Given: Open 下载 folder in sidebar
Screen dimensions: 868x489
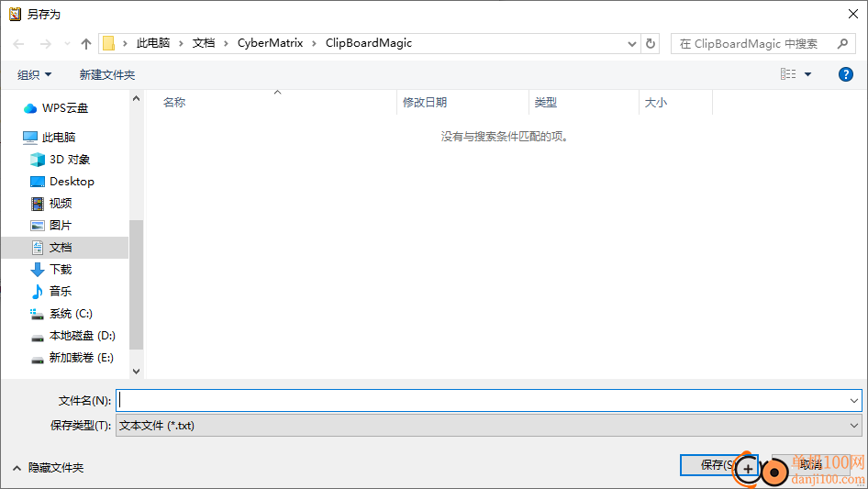Looking at the screenshot, I should 51,269.
